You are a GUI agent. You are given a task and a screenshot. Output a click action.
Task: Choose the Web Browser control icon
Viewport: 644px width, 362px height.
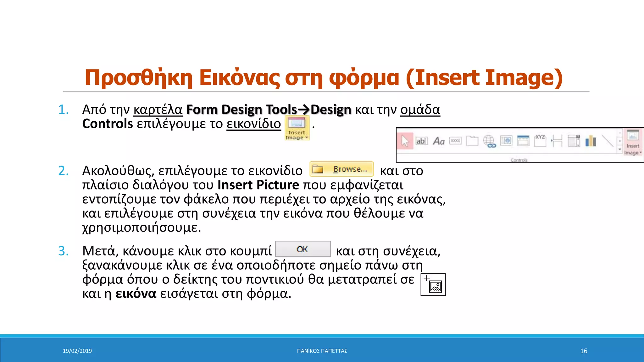pos(506,141)
